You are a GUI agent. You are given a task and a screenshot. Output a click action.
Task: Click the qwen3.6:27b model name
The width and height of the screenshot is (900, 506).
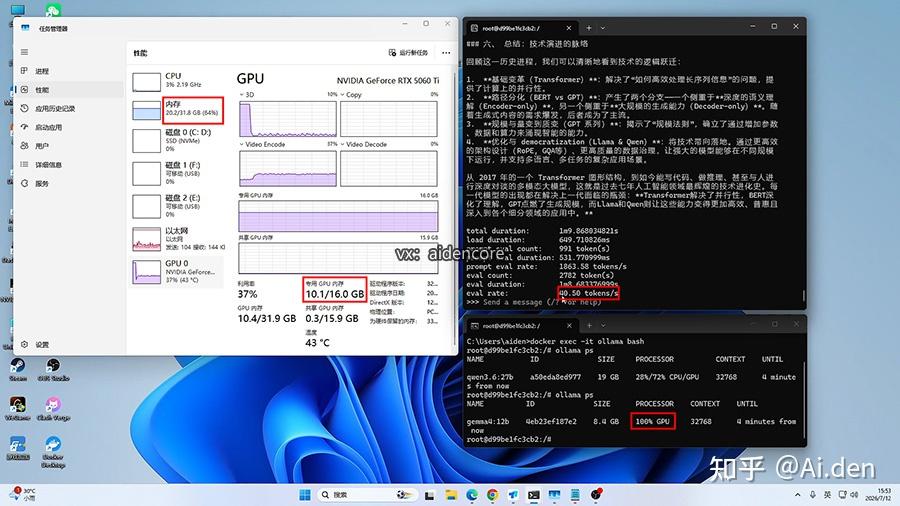tap(490, 377)
